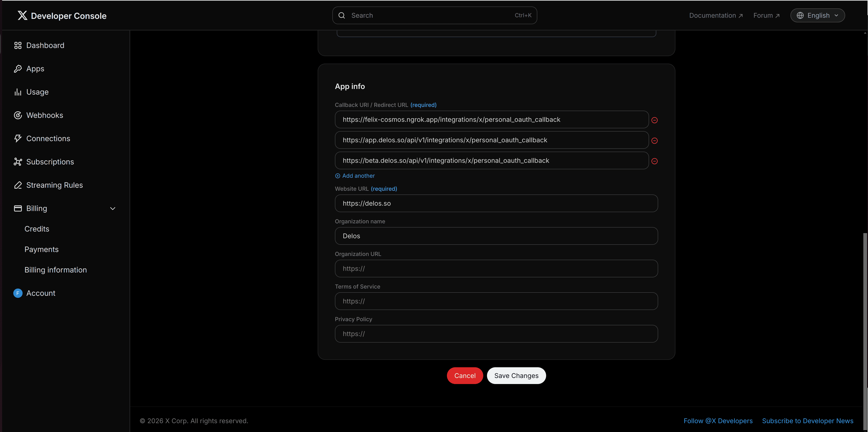Edit the beta.delos.so callback URL field
Screen dimensions: 868x432
tap(492, 160)
